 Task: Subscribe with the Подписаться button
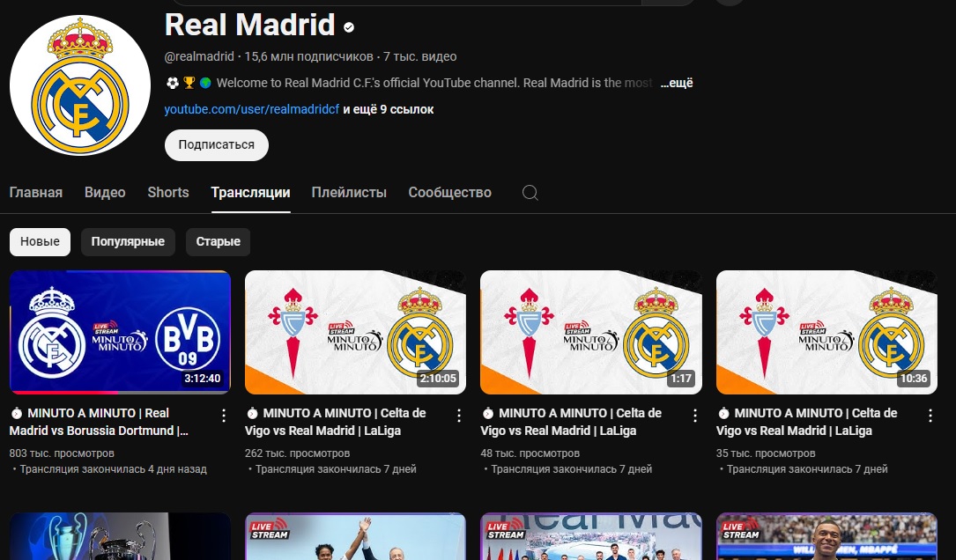[217, 145]
